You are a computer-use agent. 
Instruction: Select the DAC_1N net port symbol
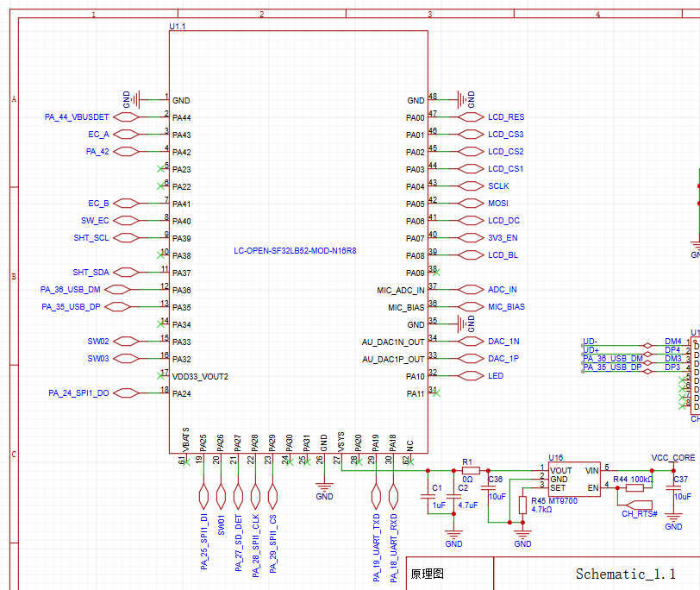point(471,342)
